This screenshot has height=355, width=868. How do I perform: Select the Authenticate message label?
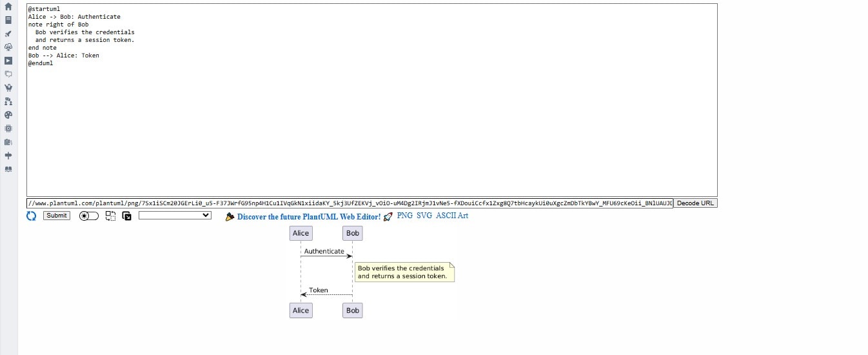(324, 251)
